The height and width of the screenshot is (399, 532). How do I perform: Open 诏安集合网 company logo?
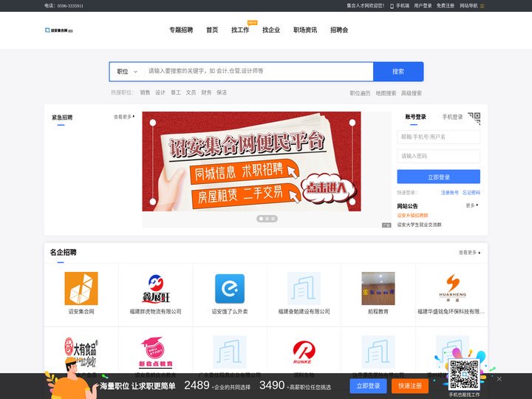(81, 288)
